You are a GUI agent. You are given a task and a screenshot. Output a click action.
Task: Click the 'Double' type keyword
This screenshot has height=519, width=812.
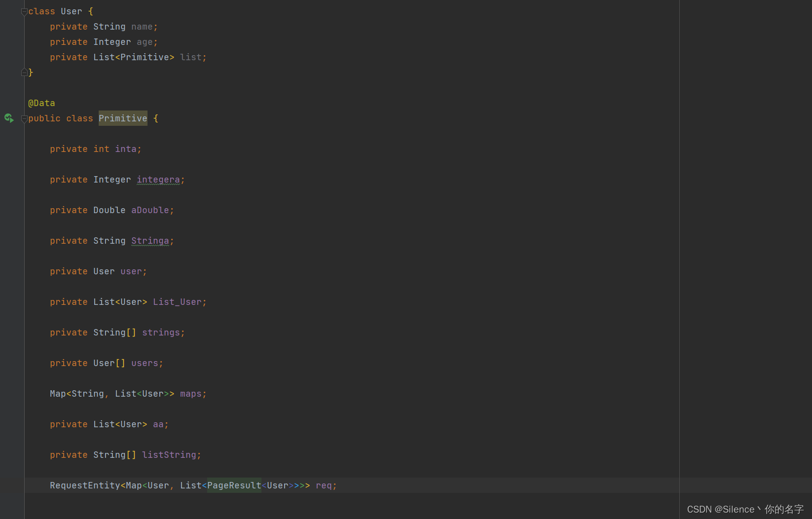pos(110,210)
